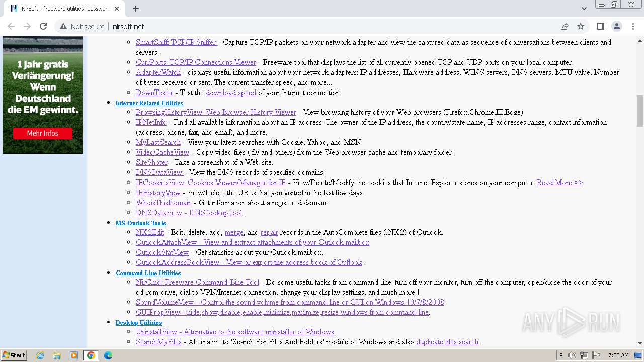Viewport: 644px width, 362px height.
Task: Open CurrPorts TCP/IP Connections Viewer link
Action: [x=196, y=62]
